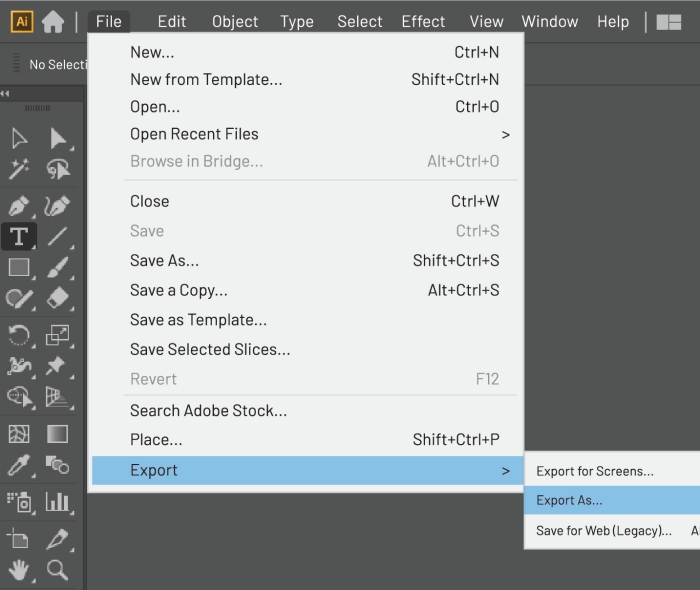Click the control bar grip handle
Screen dimensions: 700x590
click(17, 62)
